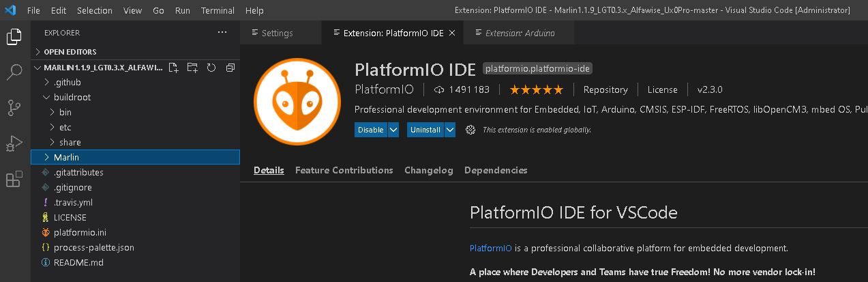The height and width of the screenshot is (282, 868).
Task: Collapse the MARLIN1.1.9 workspace root section
Action: (38, 68)
